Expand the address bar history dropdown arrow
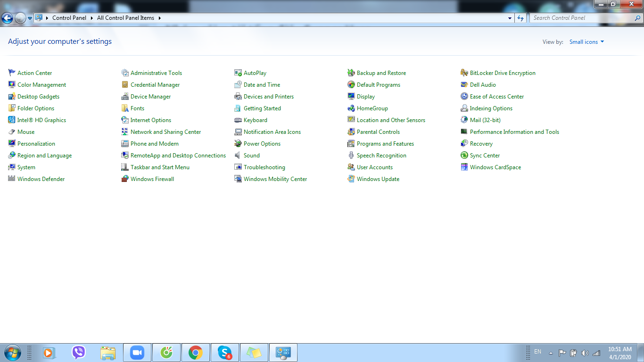644x362 pixels. point(510,18)
